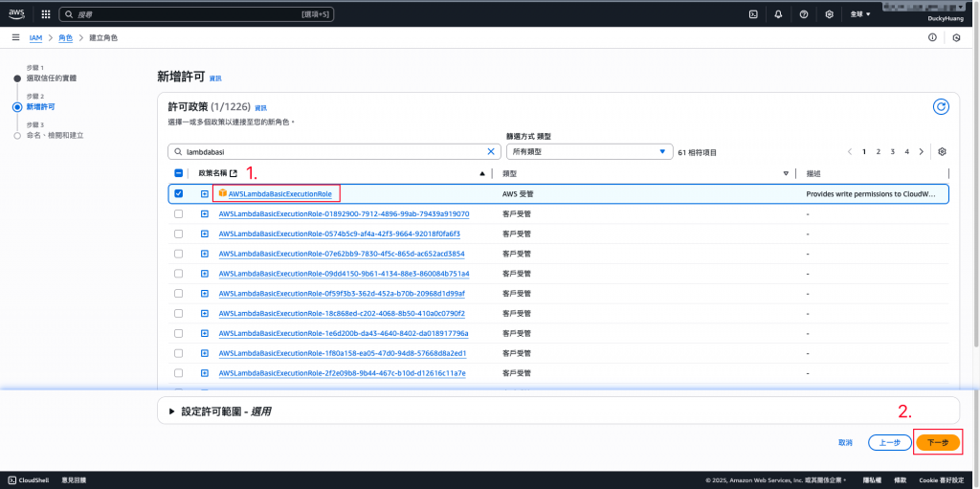
Task: Open notifications bell
Action: [779, 13]
